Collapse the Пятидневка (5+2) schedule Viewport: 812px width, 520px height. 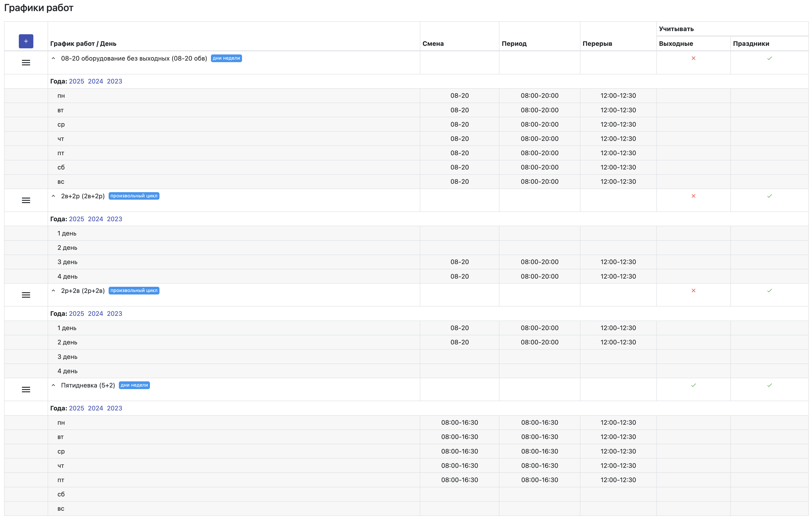point(53,385)
